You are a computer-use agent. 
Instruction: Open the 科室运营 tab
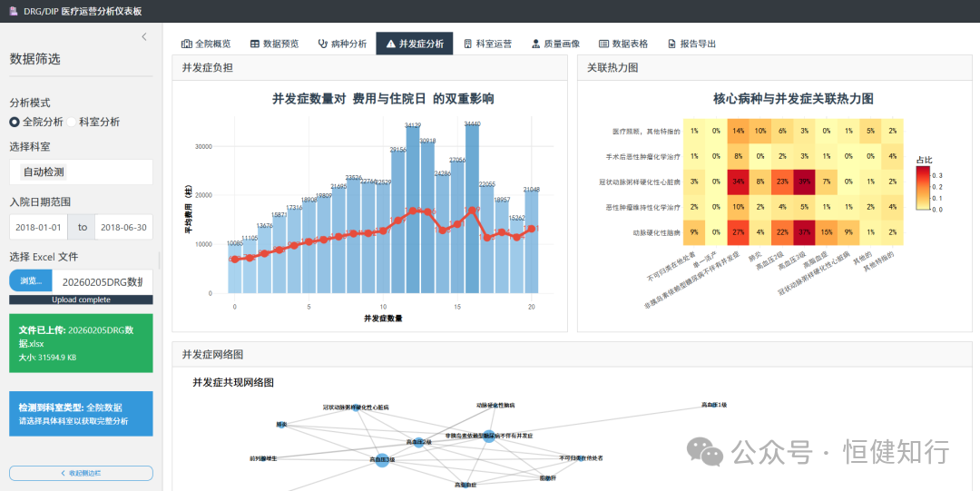(x=488, y=44)
